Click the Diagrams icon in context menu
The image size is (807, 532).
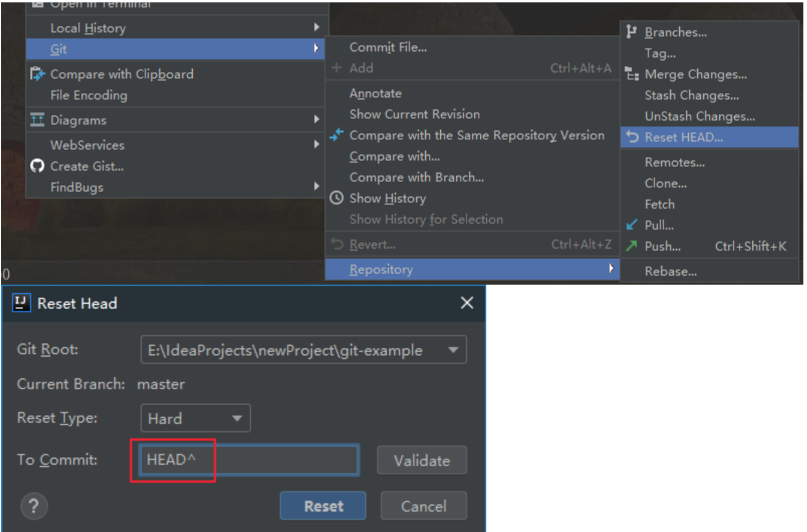click(x=37, y=120)
